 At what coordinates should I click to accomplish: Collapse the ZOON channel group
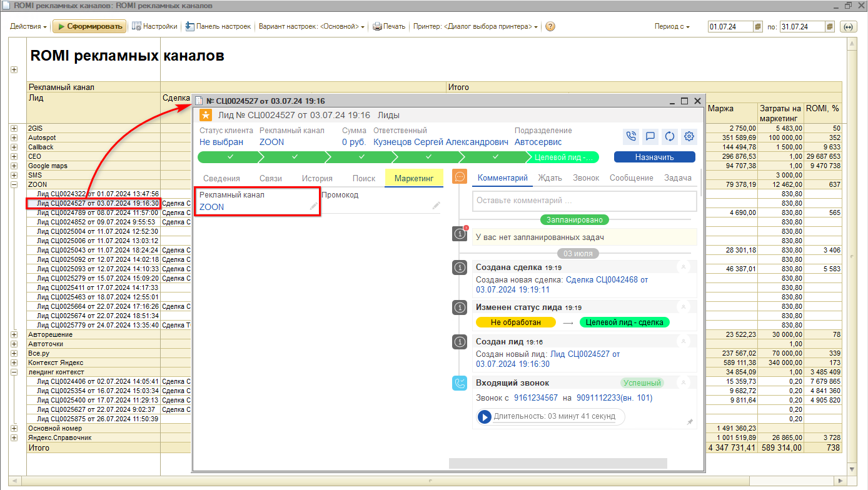(14, 184)
